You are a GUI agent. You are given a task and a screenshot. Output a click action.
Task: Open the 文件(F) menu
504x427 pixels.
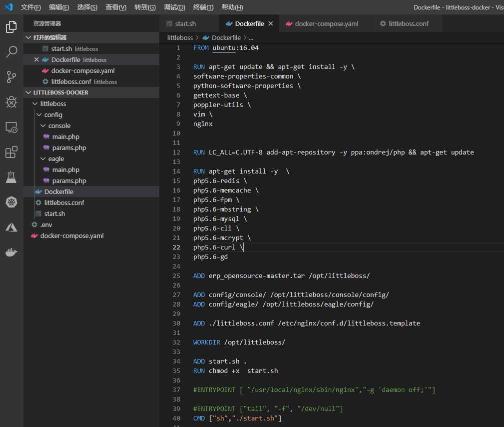point(30,7)
